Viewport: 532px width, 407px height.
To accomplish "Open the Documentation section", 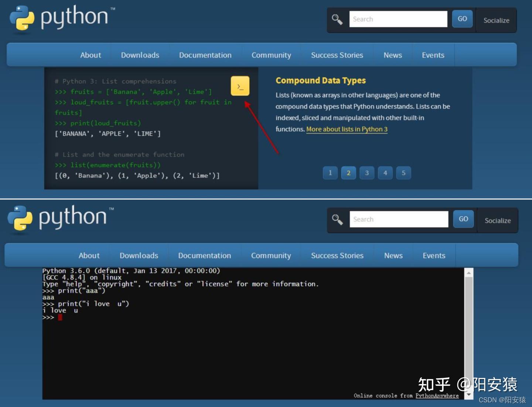I will coord(205,55).
